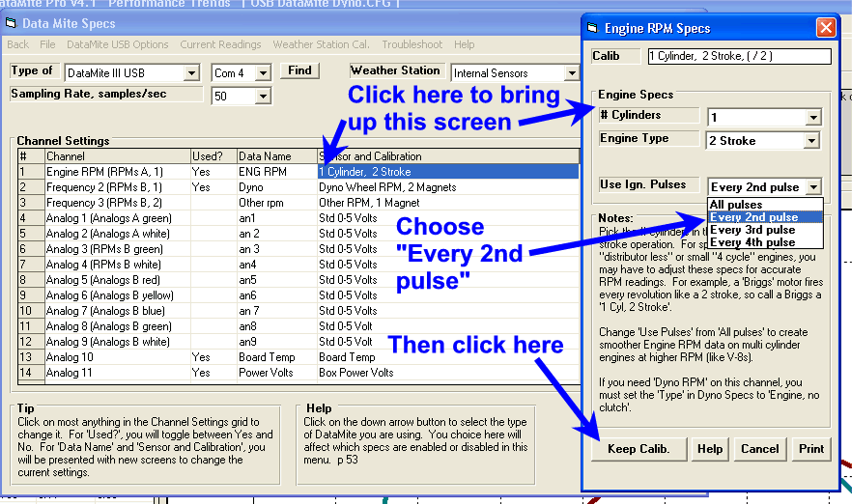Expand the Use Ign. Pulses dropdown arrow

point(813,187)
